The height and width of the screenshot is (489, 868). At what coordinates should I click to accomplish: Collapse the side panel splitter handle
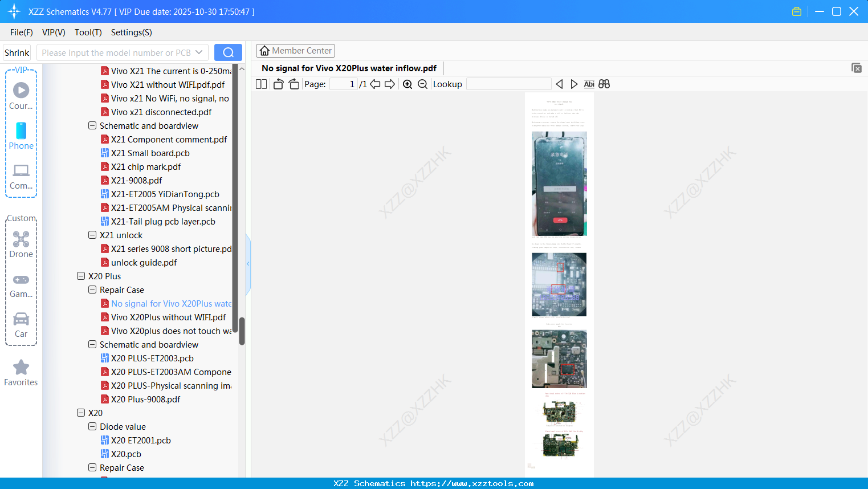coord(248,263)
